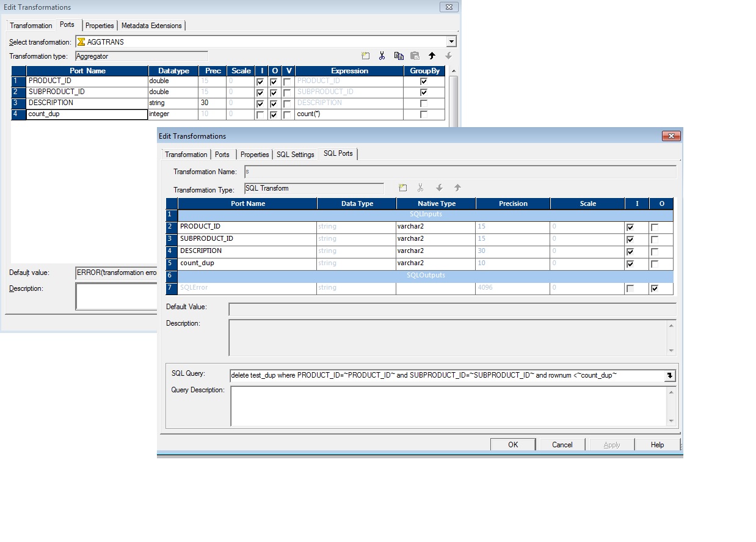Click Description scrollbar down arrow in SQL dialog
This screenshot has height=542, width=756.
click(672, 351)
